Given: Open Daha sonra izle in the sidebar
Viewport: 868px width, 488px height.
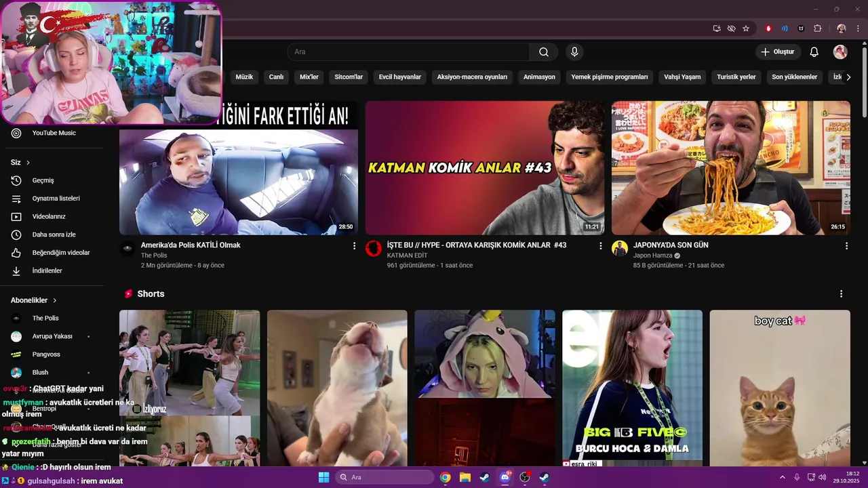Looking at the screenshot, I should tap(54, 235).
